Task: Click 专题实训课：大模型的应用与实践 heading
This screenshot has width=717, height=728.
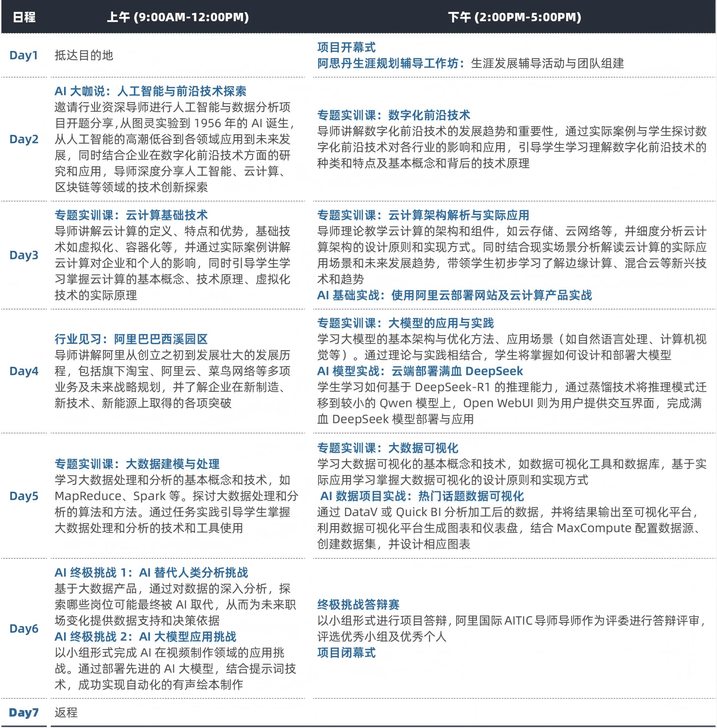Action: pyautogui.click(x=405, y=323)
